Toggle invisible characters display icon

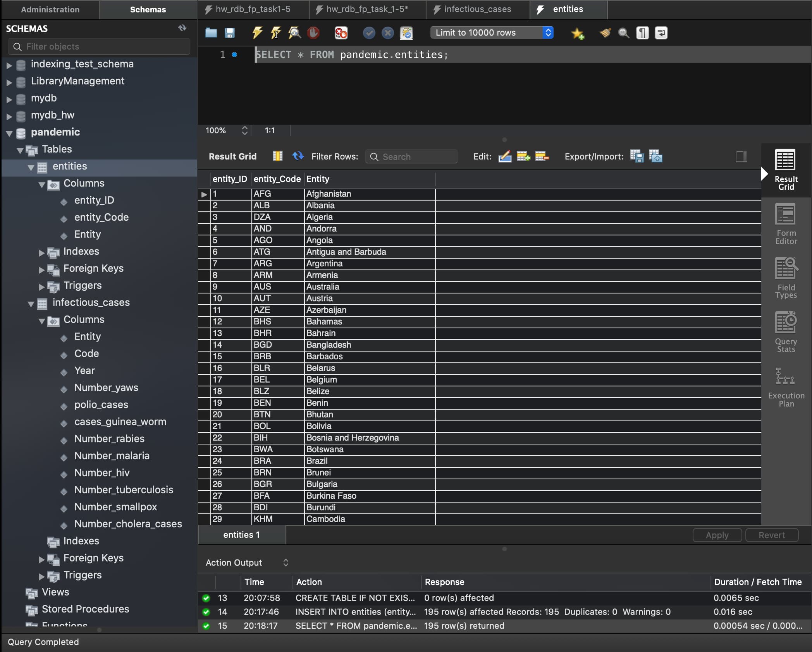642,33
